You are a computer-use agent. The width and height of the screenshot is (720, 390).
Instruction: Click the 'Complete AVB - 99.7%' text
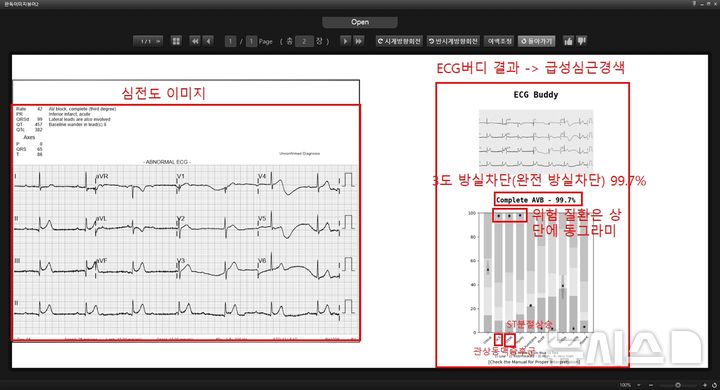click(535, 200)
